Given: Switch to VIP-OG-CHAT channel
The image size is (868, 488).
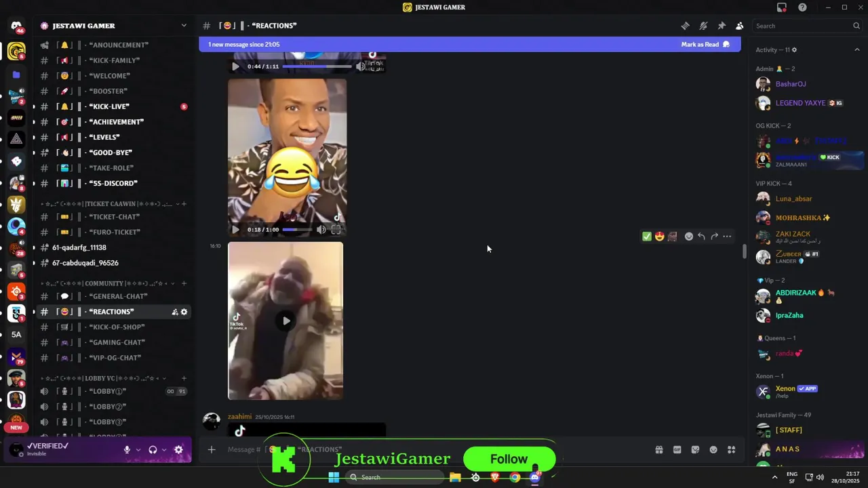Looking at the screenshot, I should [114, 358].
